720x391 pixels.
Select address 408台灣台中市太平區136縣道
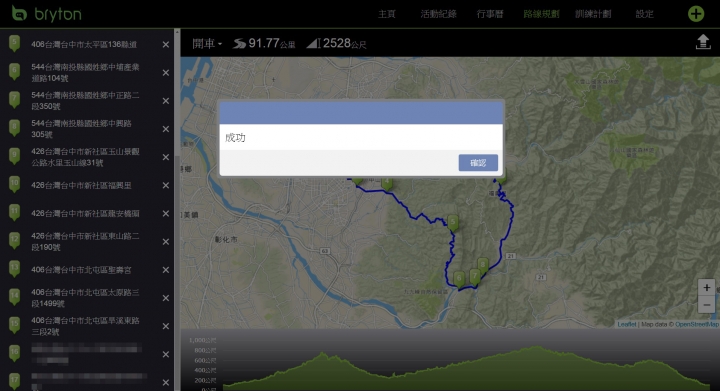pos(84,45)
